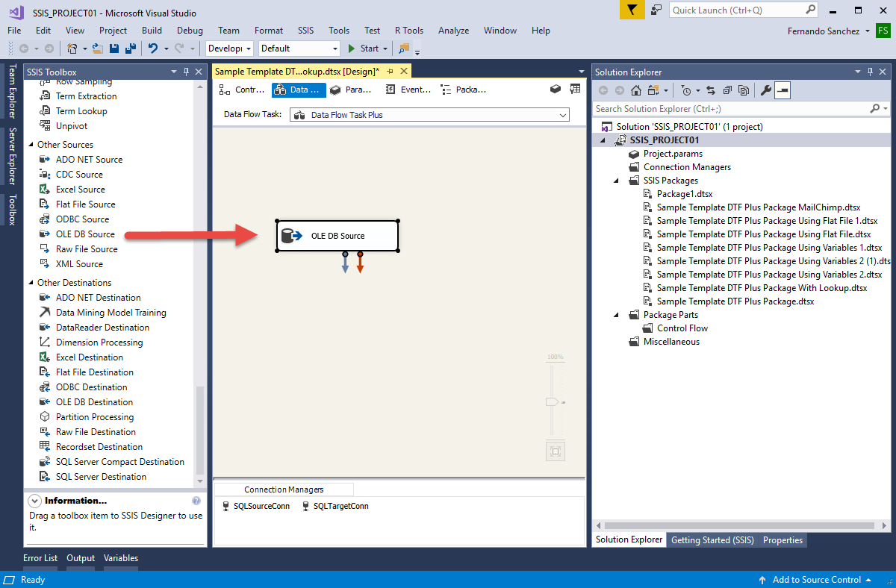Click the Start debugging button
The height and width of the screenshot is (588, 896).
364,49
